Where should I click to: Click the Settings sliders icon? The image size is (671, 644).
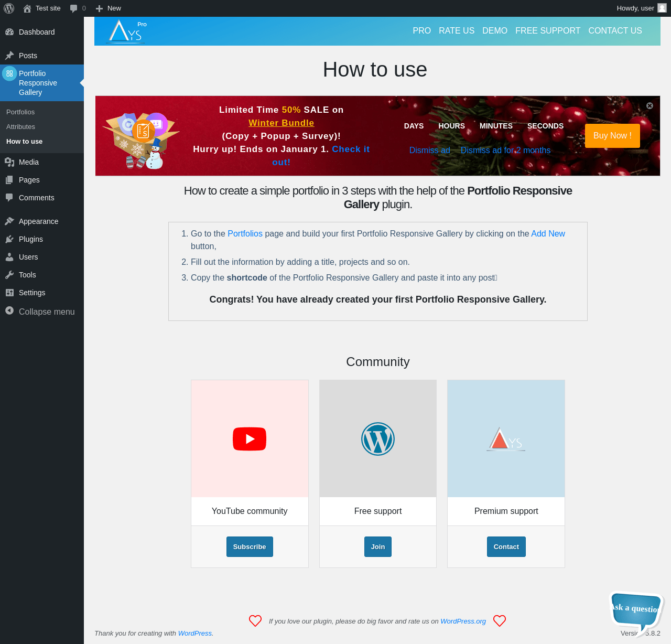pos(9,293)
